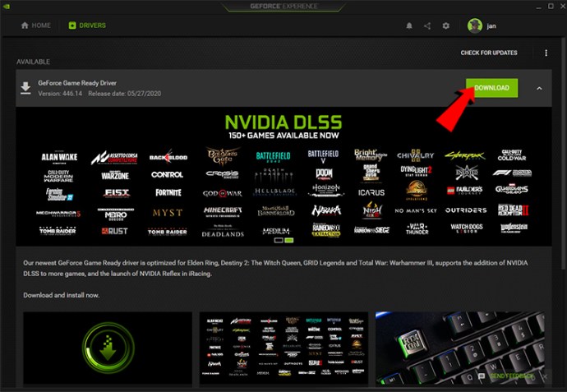This screenshot has height=392, width=567.
Task: Open the three-dot more options menu
Action: click(546, 53)
